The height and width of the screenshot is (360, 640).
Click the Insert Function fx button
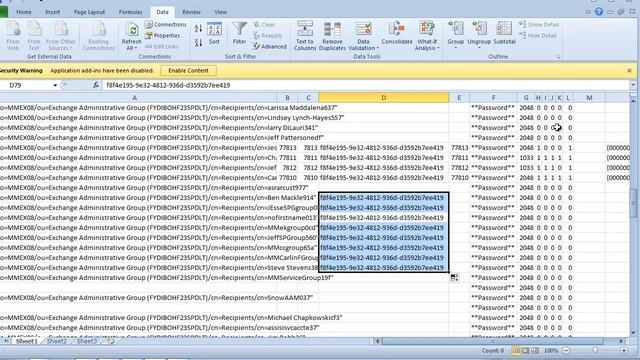tap(96, 85)
